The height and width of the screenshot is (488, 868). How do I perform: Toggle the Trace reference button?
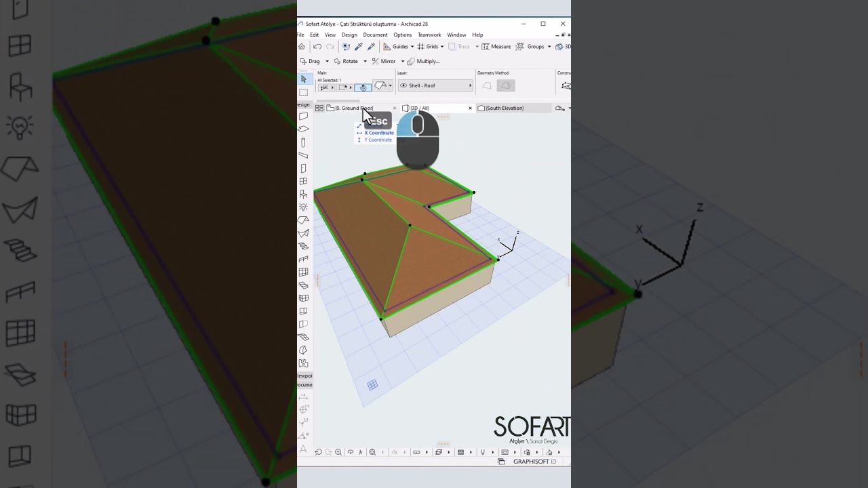coord(459,47)
